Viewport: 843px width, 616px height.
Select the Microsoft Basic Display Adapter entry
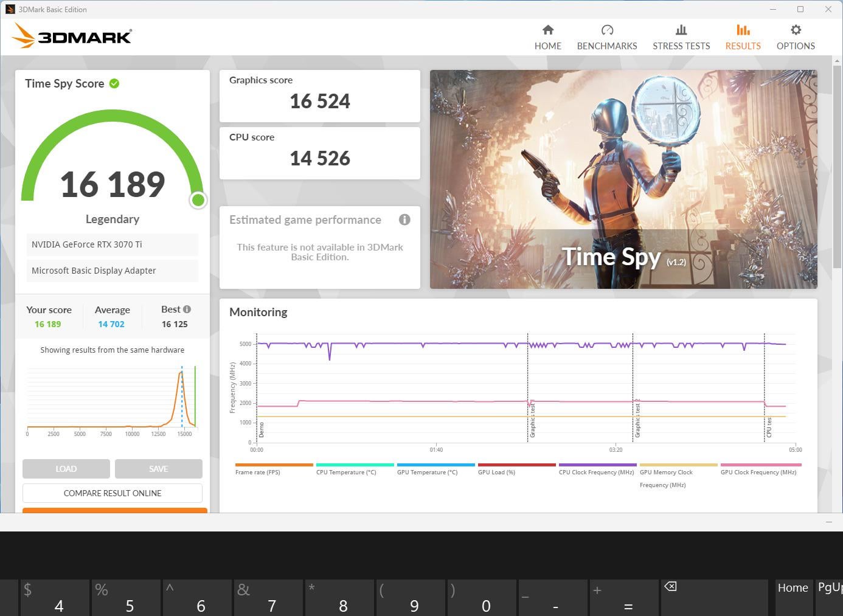(x=113, y=271)
